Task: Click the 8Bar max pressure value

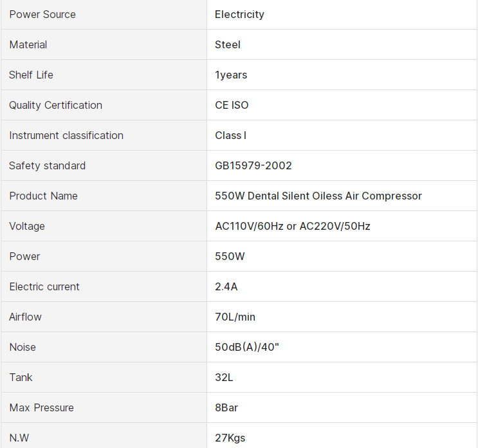Action: 226,407
